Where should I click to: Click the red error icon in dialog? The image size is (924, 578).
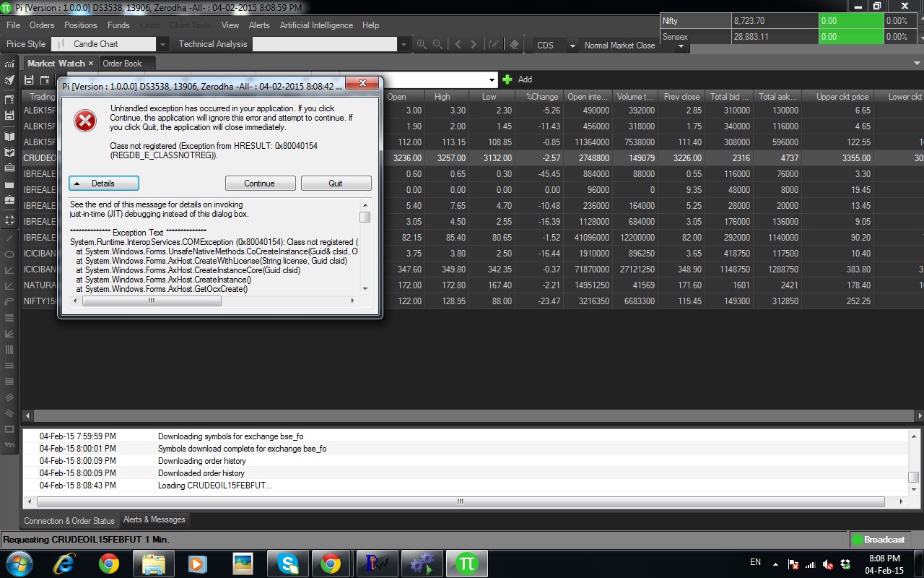tap(85, 121)
